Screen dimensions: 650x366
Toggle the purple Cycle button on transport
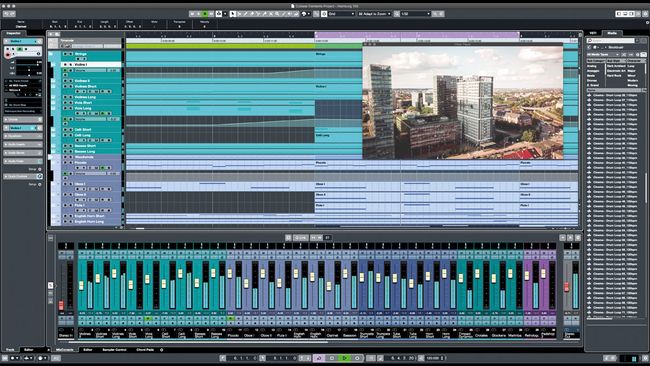click(319, 358)
